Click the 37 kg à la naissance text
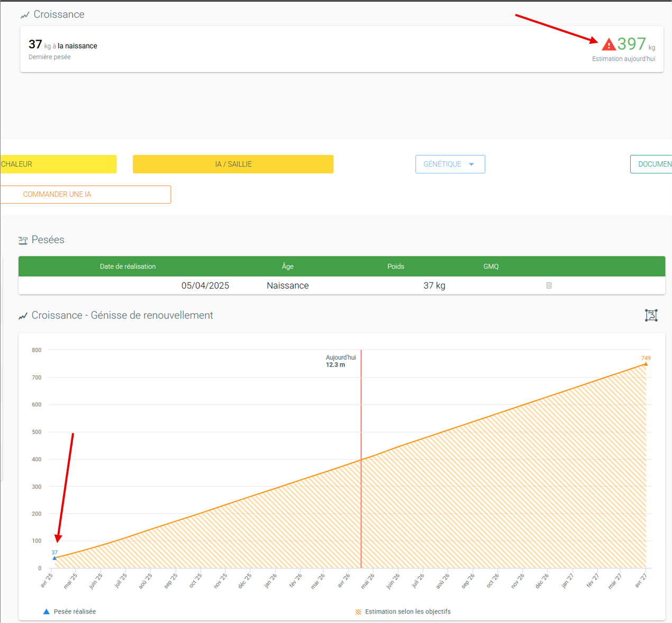 [63, 45]
